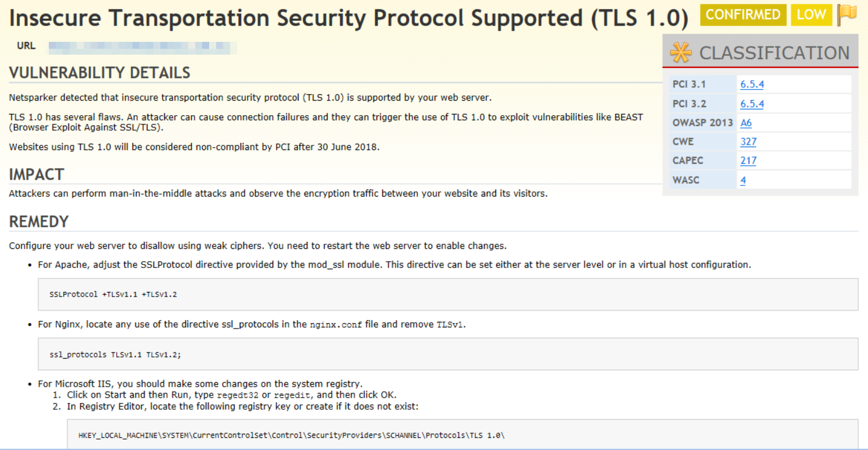Click the IMPACT section heading
The height and width of the screenshot is (450, 868).
pos(37,174)
